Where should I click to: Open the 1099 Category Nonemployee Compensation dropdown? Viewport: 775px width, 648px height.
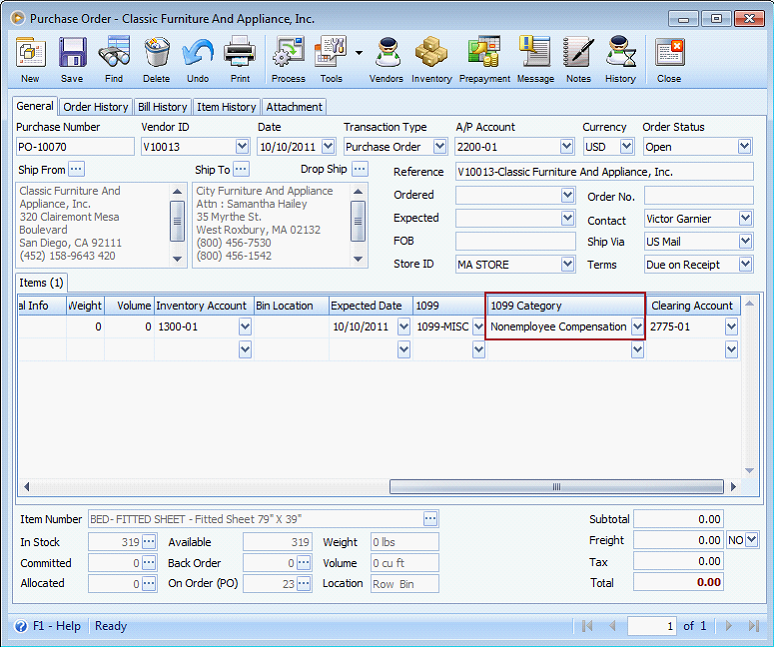pyautogui.click(x=638, y=327)
